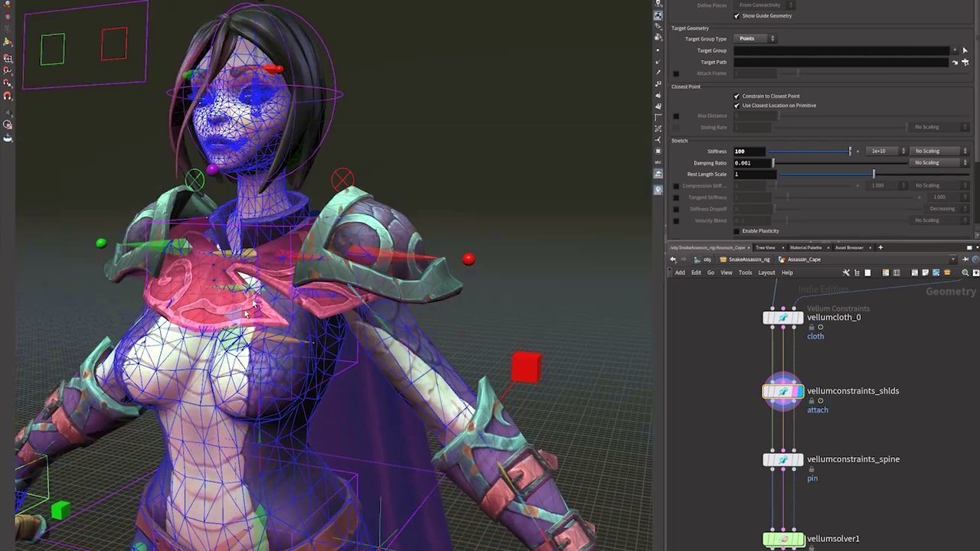The width and height of the screenshot is (980, 551).
Task: Select the vellumconstraints_spine node
Action: coord(783,460)
